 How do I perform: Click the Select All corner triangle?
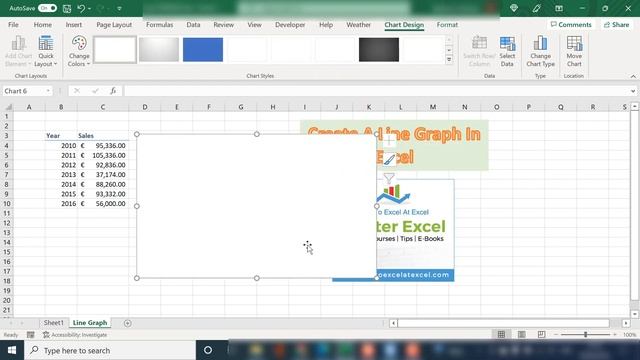[x=8, y=107]
